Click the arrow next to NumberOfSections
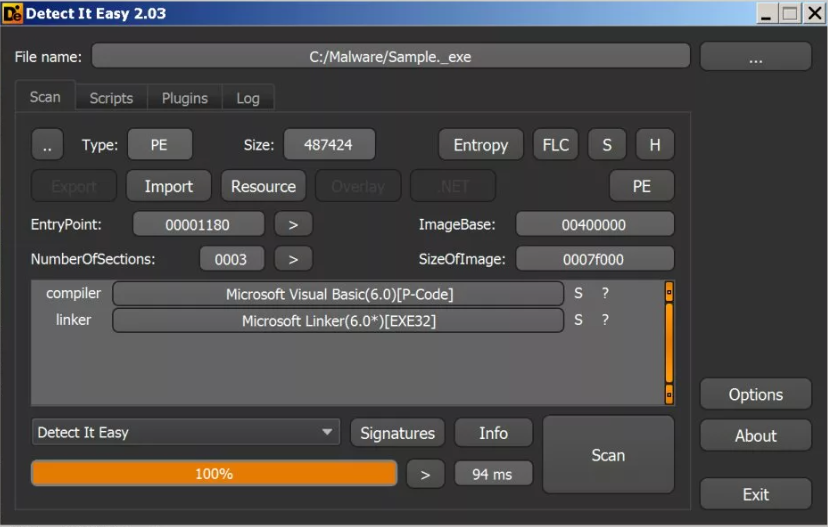The image size is (828, 527). [293, 259]
